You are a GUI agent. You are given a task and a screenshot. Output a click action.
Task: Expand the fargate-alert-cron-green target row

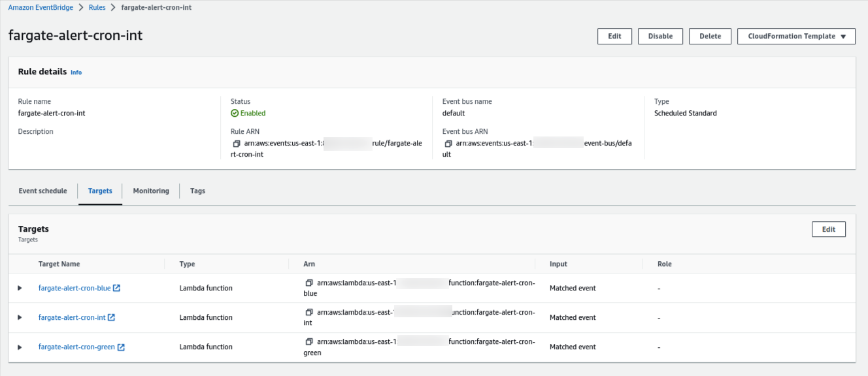[20, 347]
